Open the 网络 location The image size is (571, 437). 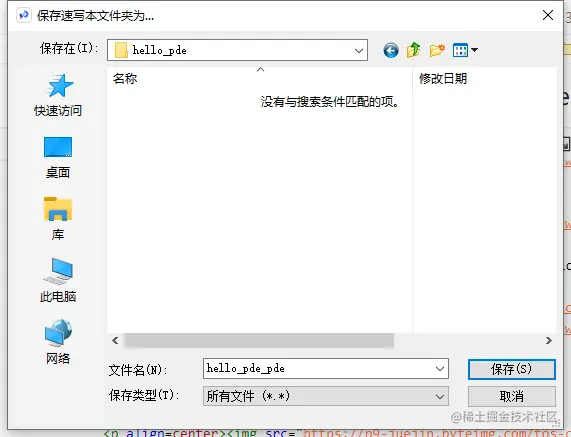coord(58,342)
